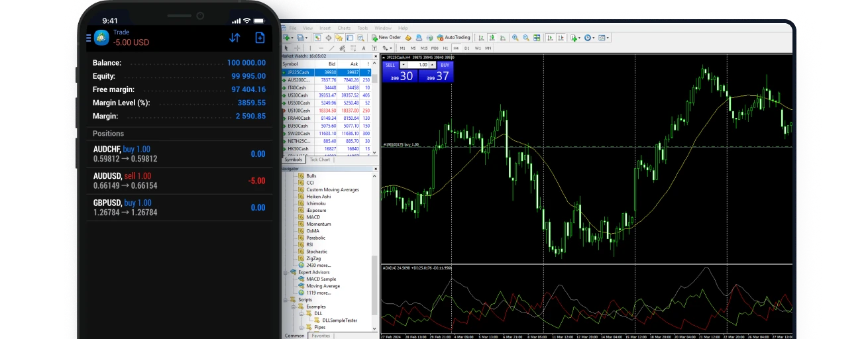Click the Zoom In magnifier icon

(x=515, y=38)
